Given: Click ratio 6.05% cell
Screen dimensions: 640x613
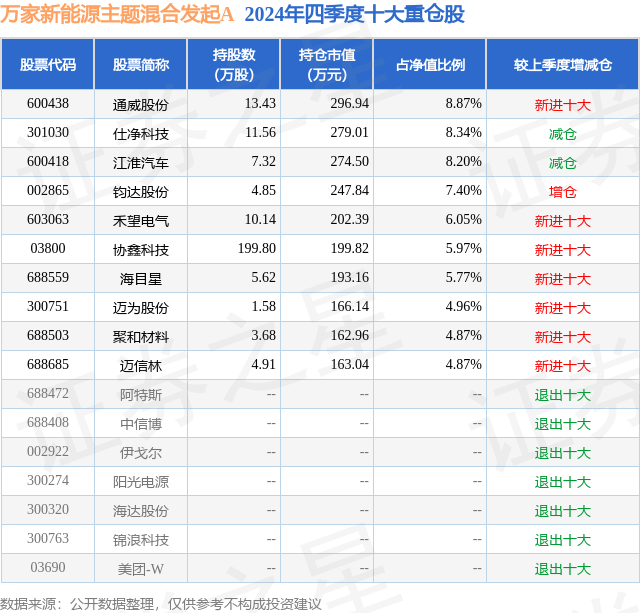Looking at the screenshot, I should coord(464,220).
